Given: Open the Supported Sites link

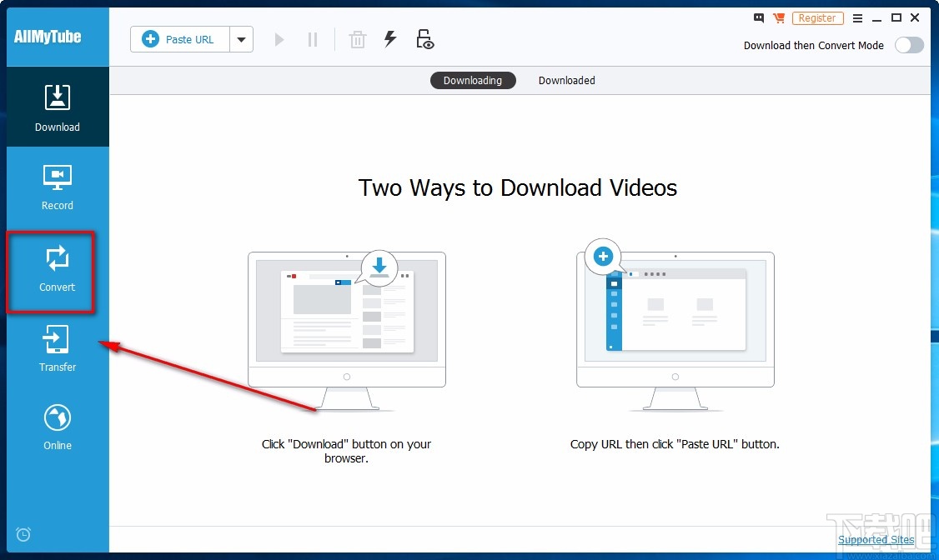Looking at the screenshot, I should 876,540.
